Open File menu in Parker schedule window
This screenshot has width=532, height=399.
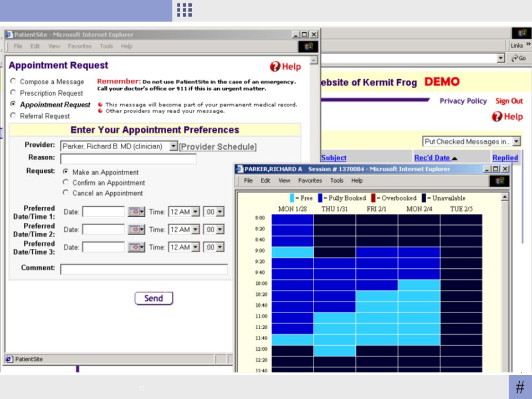[x=248, y=181]
